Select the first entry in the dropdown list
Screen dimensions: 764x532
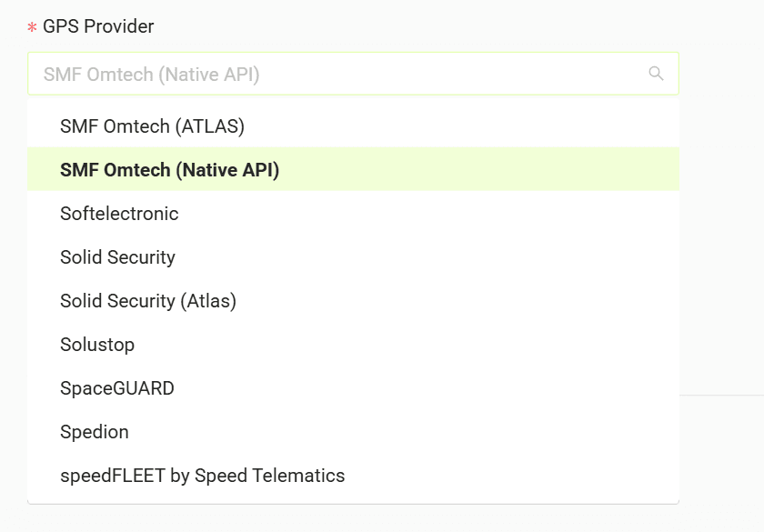353,126
